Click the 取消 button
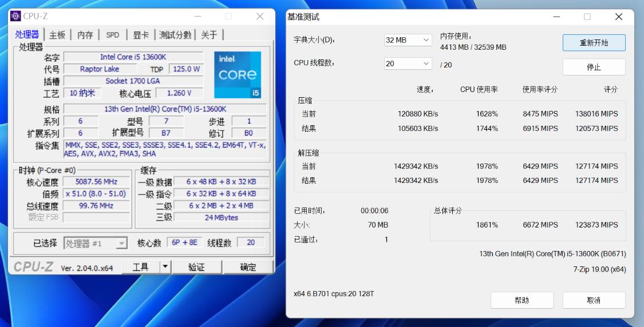The image size is (644, 327). point(594,300)
